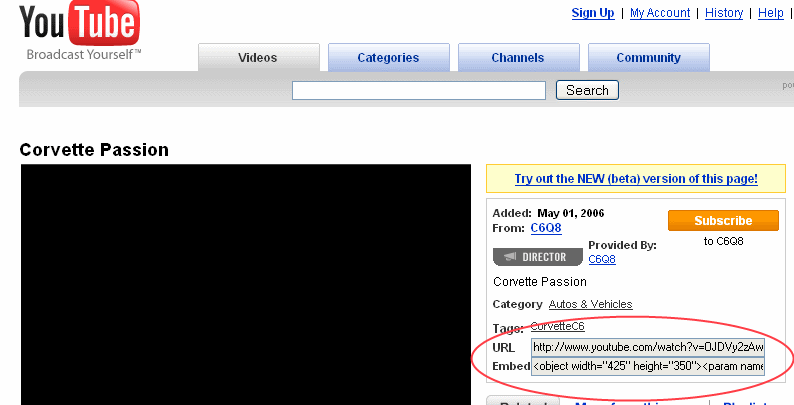Screen dimensions: 794x405
Task: Select the Embed code field
Action: coord(648,366)
